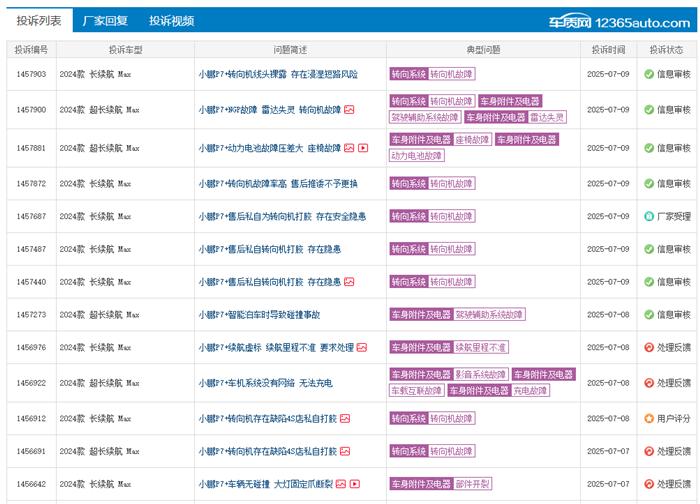Click green check status icon for 1457872
The width and height of the screenshot is (700, 504).
click(649, 183)
